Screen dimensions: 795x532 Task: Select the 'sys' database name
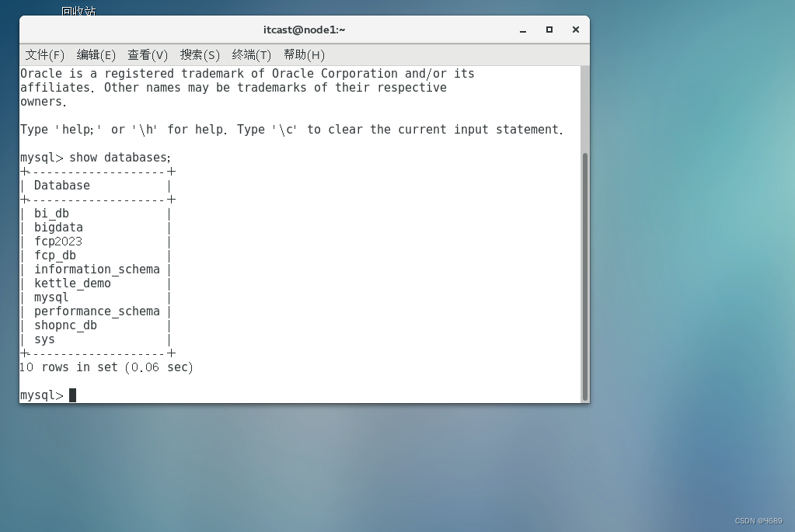[x=44, y=339]
